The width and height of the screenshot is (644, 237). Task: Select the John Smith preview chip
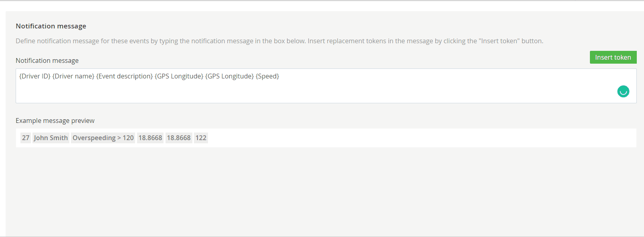(x=51, y=138)
